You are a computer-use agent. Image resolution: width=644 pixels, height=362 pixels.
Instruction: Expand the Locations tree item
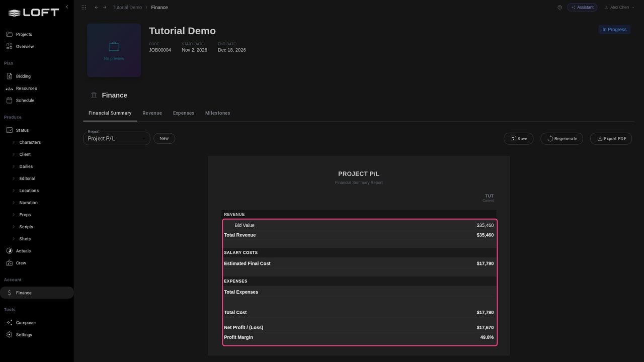[x=14, y=191]
